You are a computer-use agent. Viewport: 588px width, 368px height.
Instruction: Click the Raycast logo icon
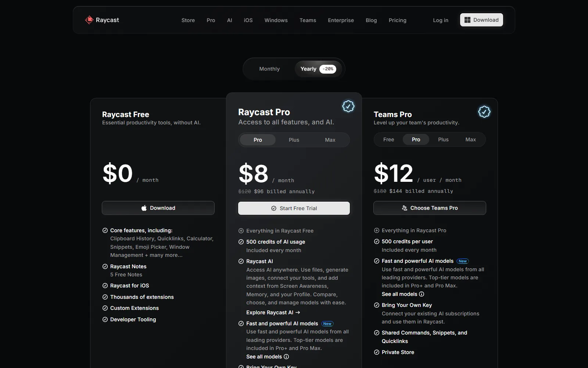pyautogui.click(x=89, y=20)
